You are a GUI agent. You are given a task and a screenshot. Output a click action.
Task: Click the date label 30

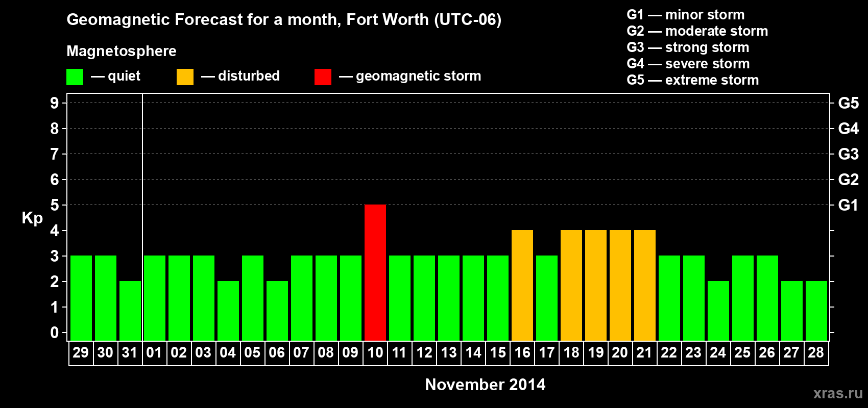tap(105, 353)
